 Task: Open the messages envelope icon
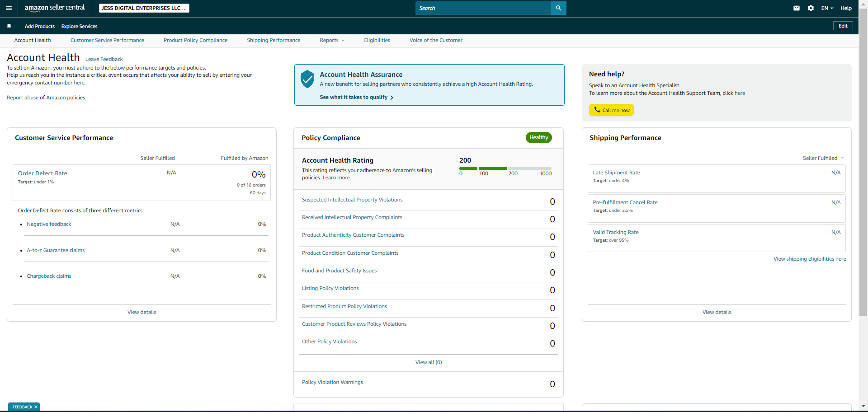point(797,8)
